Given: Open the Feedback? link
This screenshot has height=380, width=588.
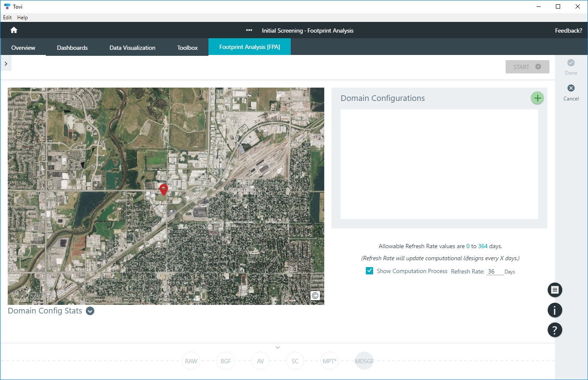Looking at the screenshot, I should pos(568,30).
